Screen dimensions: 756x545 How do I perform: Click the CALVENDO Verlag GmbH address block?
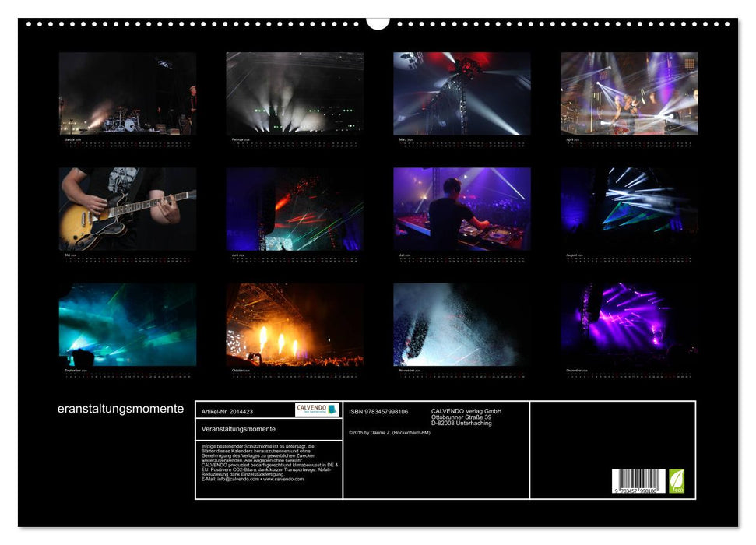pos(466,417)
